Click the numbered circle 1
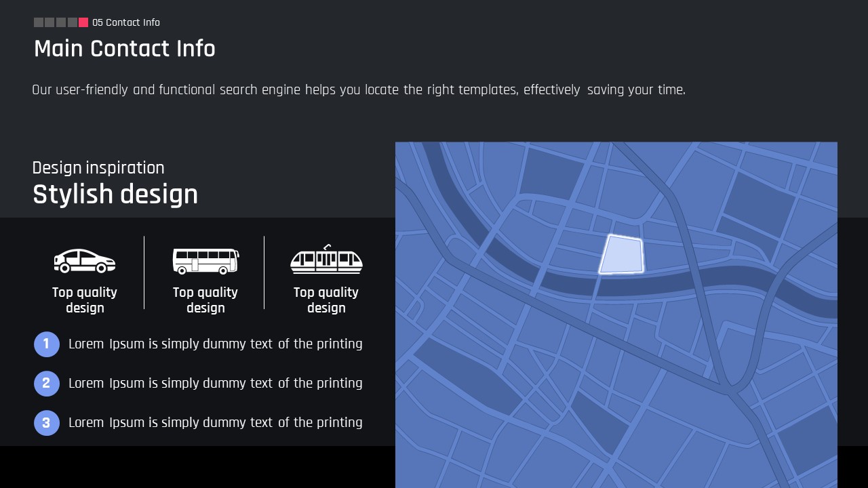This screenshot has width=868, height=488. click(47, 344)
